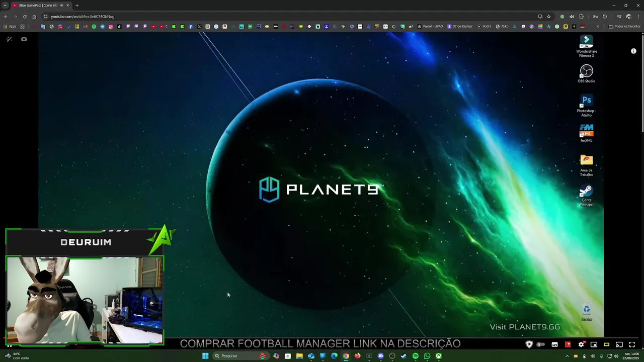The width and height of the screenshot is (644, 362).
Task: Open Chrome three-dot menu
Action: (x=638, y=16)
